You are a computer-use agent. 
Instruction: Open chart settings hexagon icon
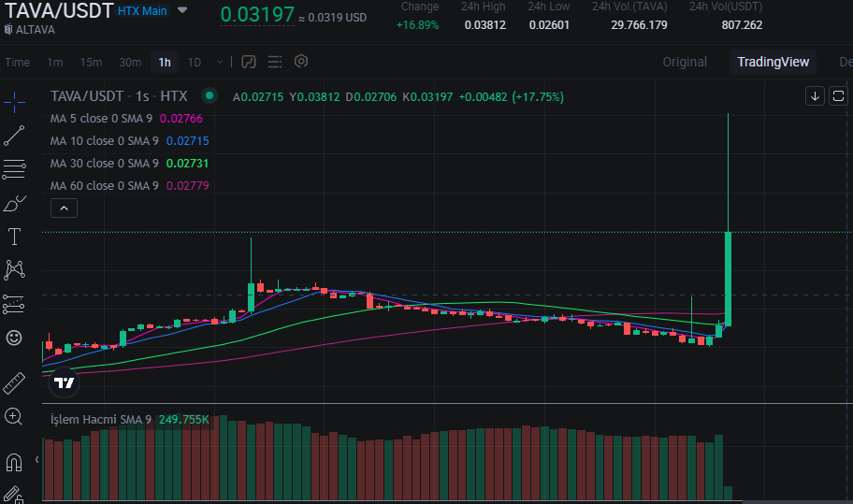(301, 62)
